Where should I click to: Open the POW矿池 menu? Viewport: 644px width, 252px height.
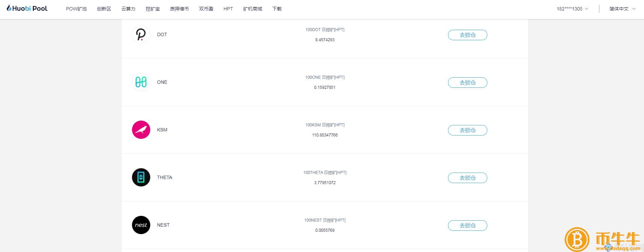tap(76, 9)
